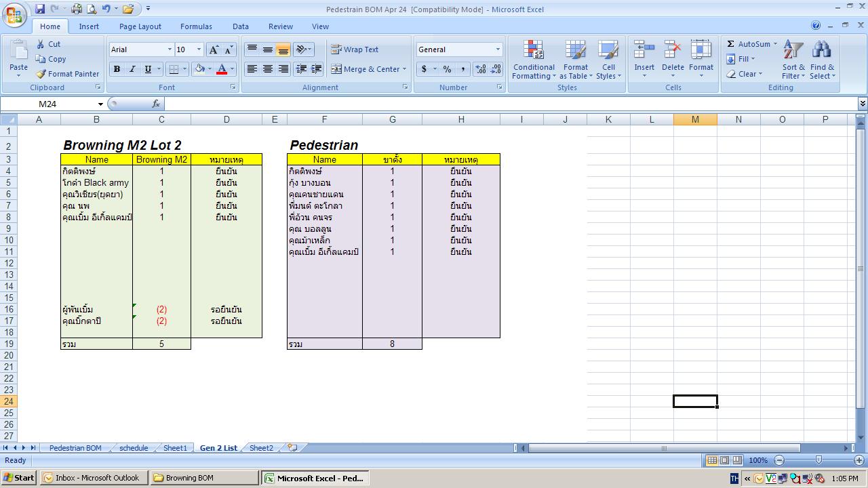The image size is (868, 488).
Task: Open the font name dropdown showing Arial
Action: click(x=170, y=49)
